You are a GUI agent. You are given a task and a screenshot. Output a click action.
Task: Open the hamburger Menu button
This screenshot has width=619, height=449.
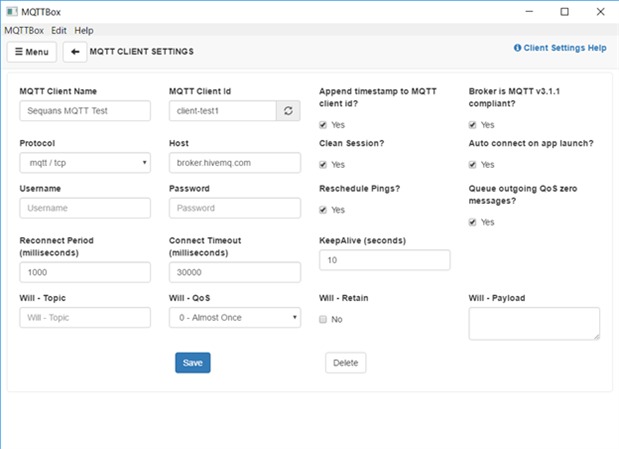click(x=31, y=51)
